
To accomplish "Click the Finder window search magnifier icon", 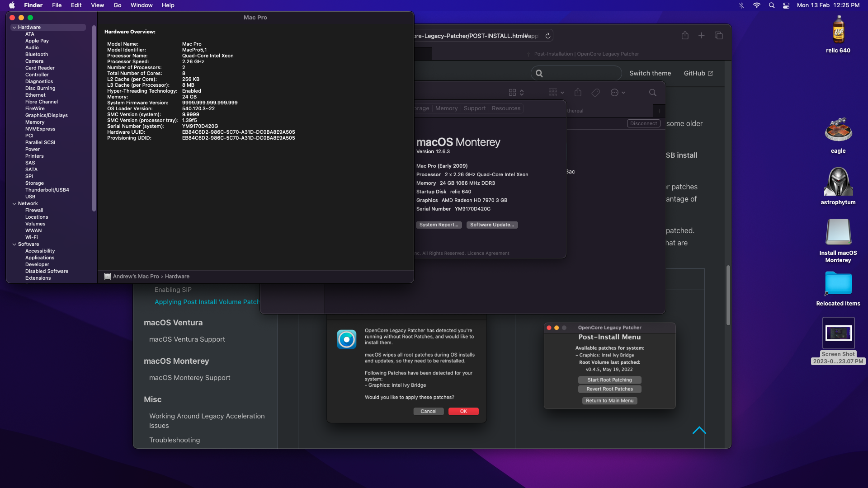I will tap(652, 93).
